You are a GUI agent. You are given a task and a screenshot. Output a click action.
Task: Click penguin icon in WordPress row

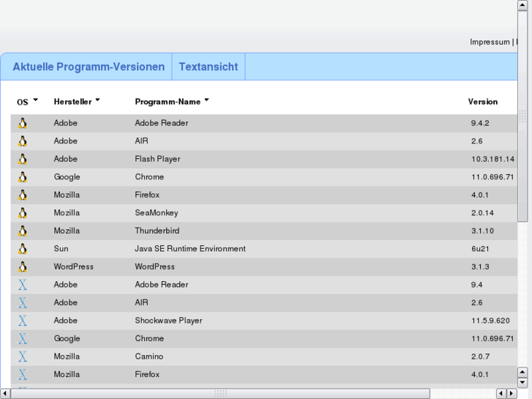point(23,267)
